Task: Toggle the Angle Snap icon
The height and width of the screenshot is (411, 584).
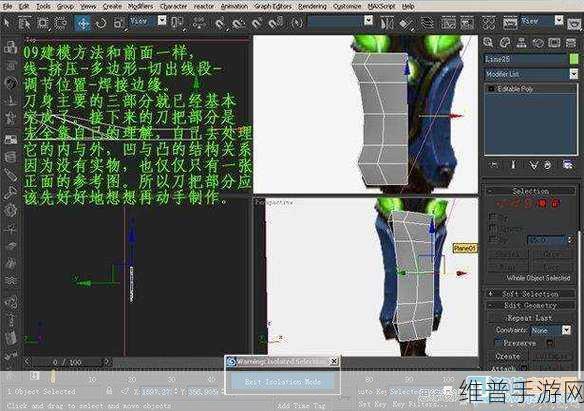Action: [238, 23]
